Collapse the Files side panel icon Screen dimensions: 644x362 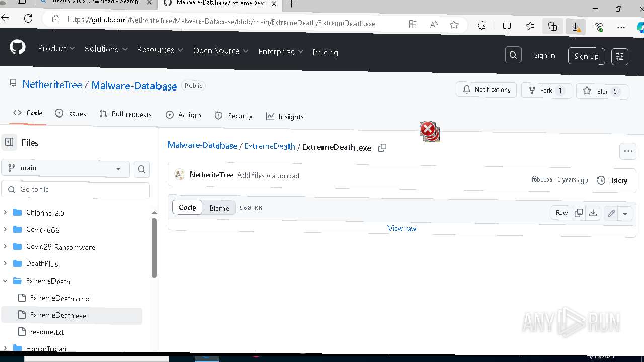point(9,142)
